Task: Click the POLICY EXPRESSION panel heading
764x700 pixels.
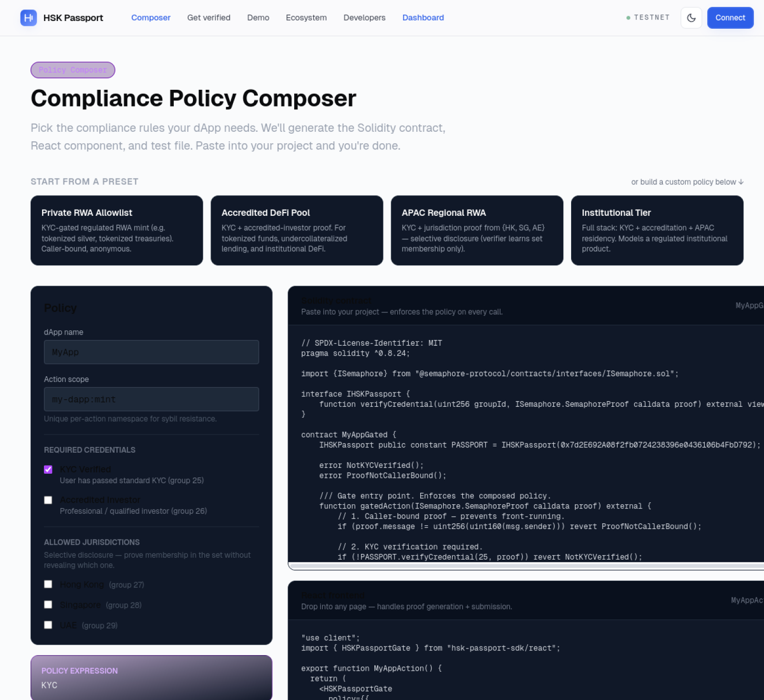Action: [x=80, y=671]
